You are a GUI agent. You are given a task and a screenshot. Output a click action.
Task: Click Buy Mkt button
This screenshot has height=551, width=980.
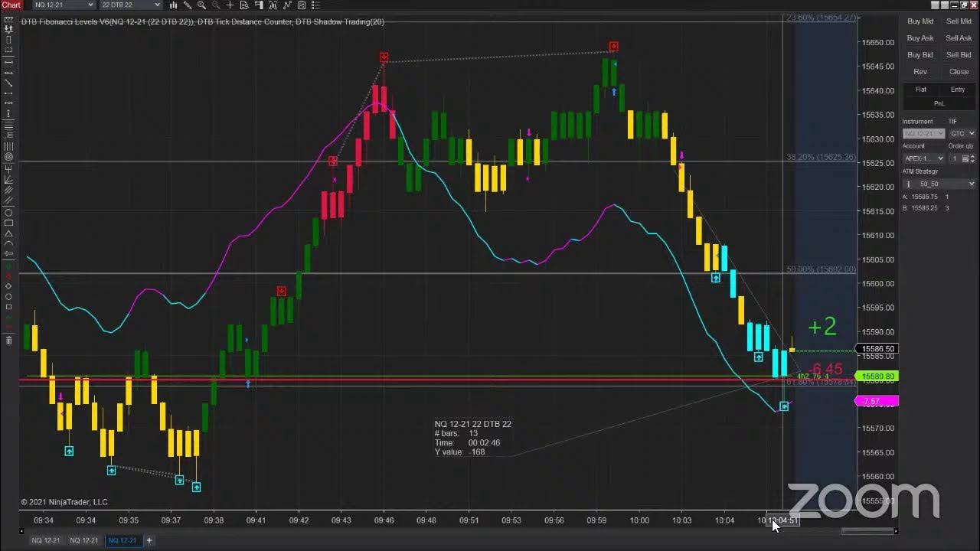point(920,21)
